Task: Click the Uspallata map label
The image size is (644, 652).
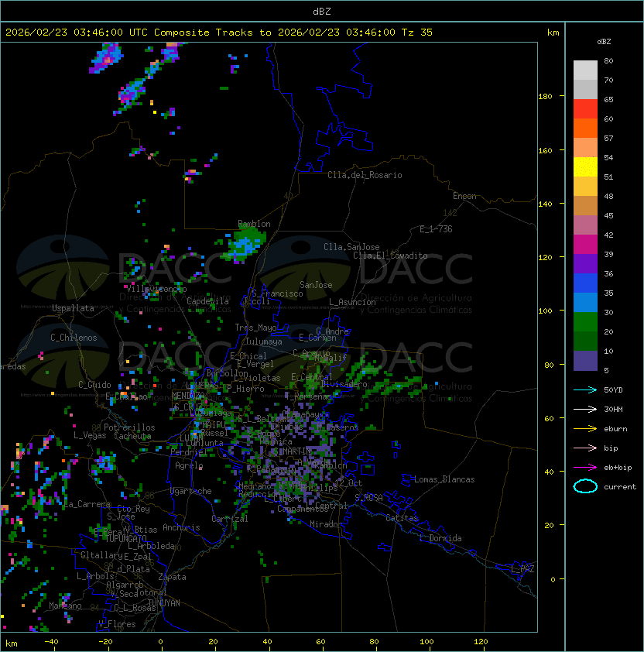Action: (73, 308)
